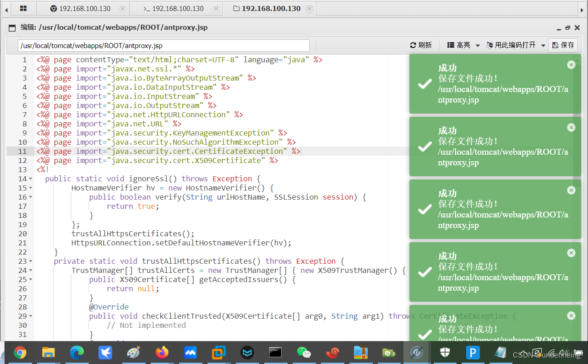Viewport: 588px width, 364px height.
Task: Open Microsoft Edge from the taskbar
Action: [77, 353]
